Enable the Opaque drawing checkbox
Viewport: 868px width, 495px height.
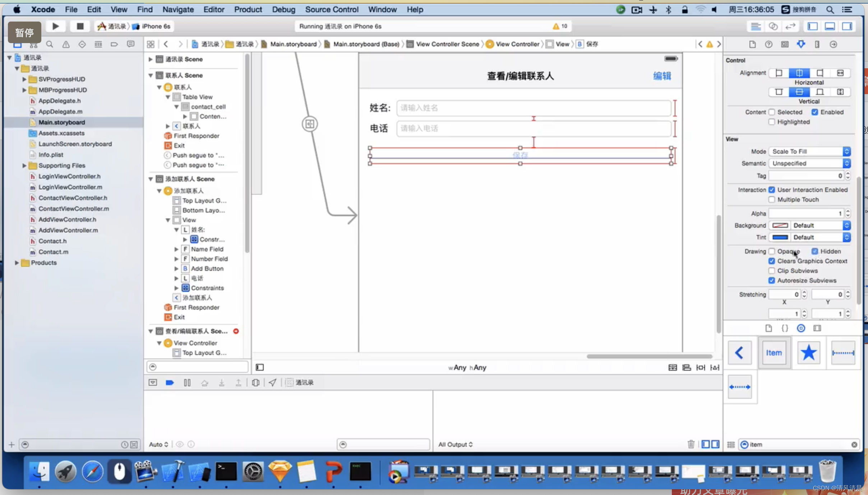[771, 251]
